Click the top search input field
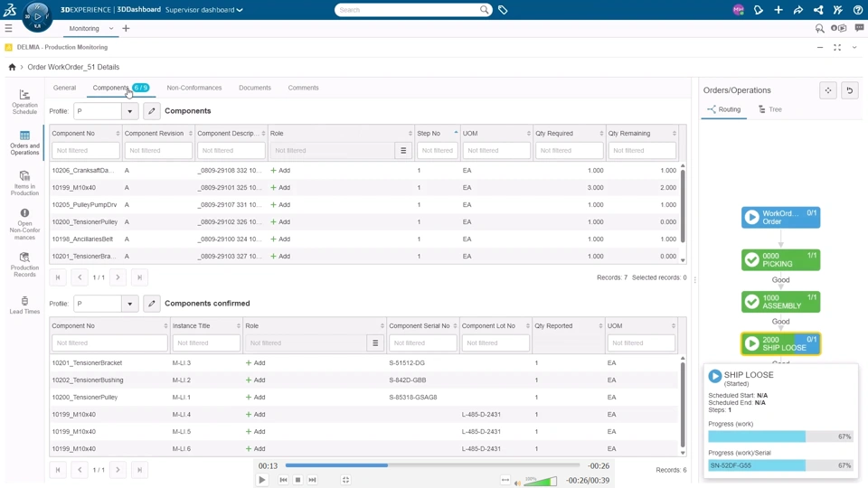The height and width of the screenshot is (488, 868). tap(407, 10)
